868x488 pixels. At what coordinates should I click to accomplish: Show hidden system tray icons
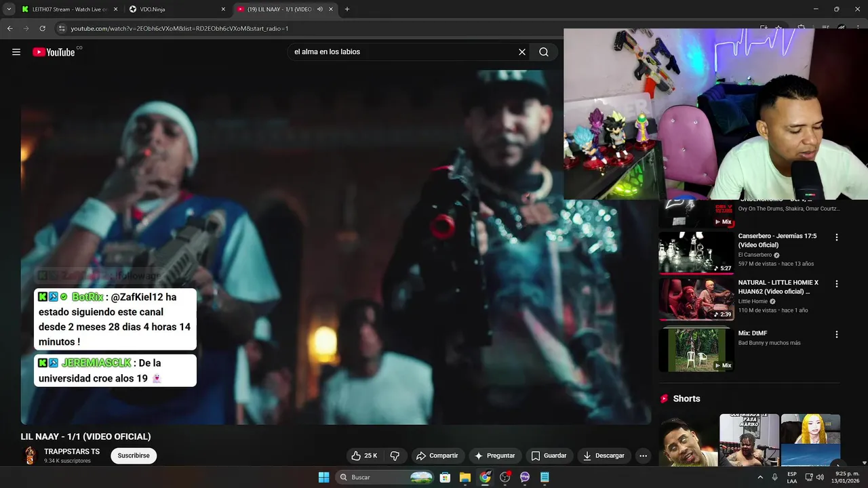(x=759, y=477)
